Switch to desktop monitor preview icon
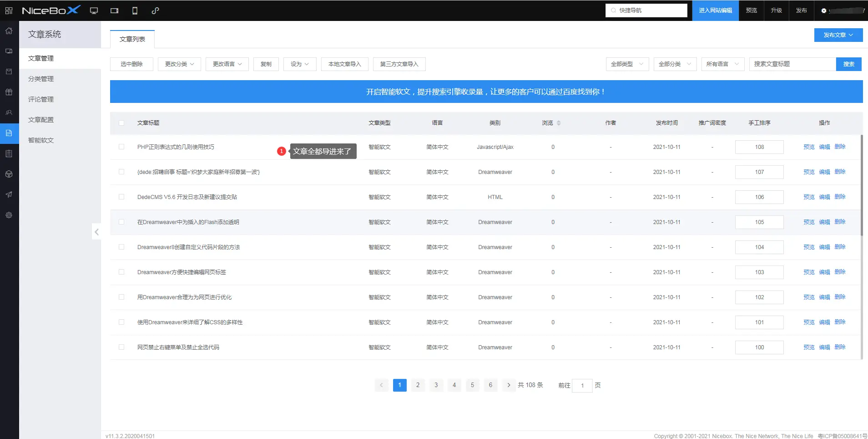 94,10
